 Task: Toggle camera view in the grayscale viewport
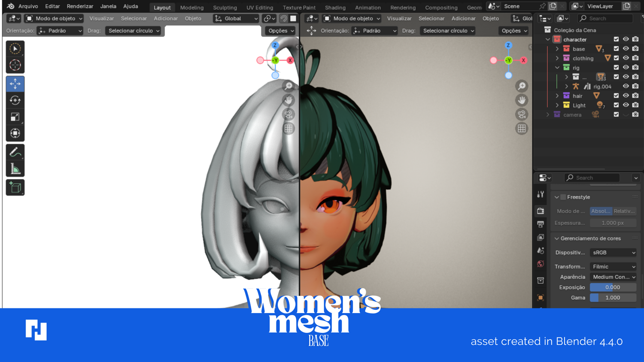point(289,115)
